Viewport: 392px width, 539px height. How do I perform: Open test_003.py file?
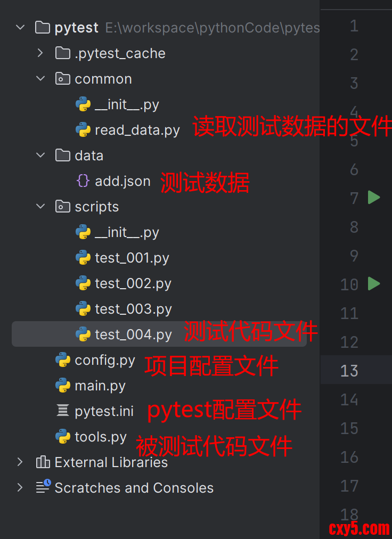(133, 309)
